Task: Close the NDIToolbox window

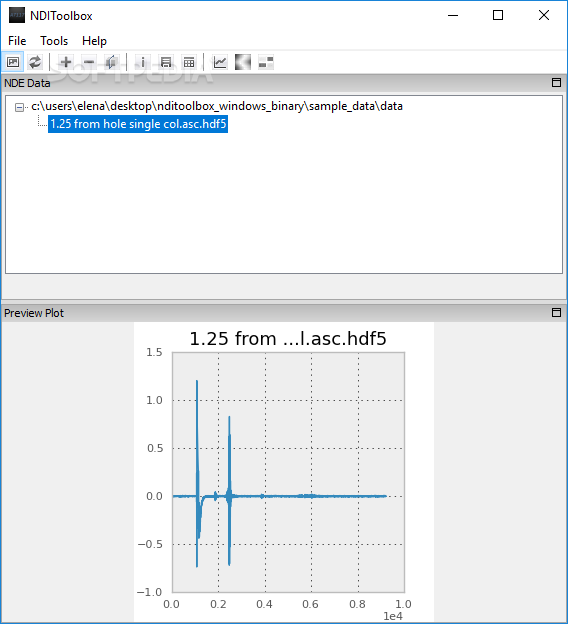Action: [544, 16]
